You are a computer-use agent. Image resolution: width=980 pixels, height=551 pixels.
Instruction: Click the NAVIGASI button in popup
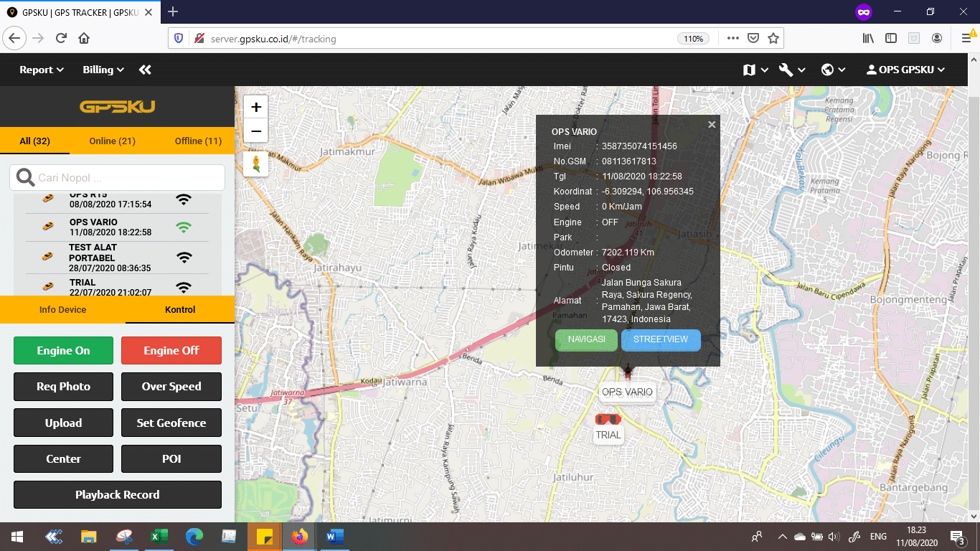point(586,339)
